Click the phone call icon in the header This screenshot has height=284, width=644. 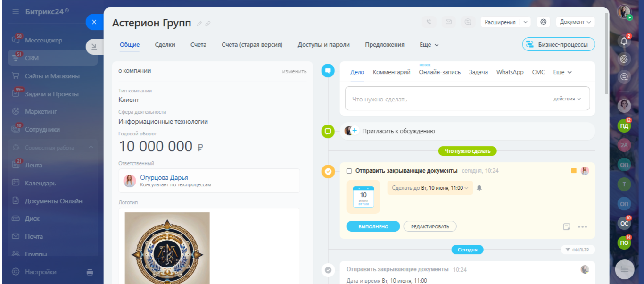429,22
